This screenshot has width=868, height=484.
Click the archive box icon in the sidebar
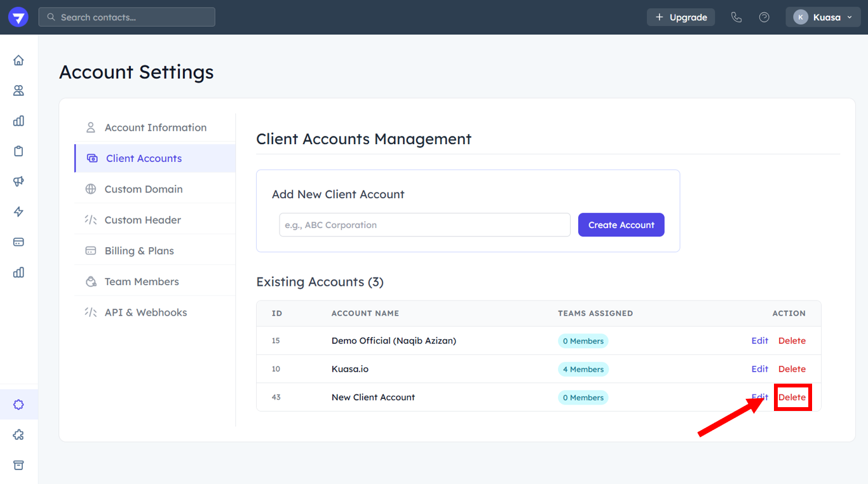18,466
